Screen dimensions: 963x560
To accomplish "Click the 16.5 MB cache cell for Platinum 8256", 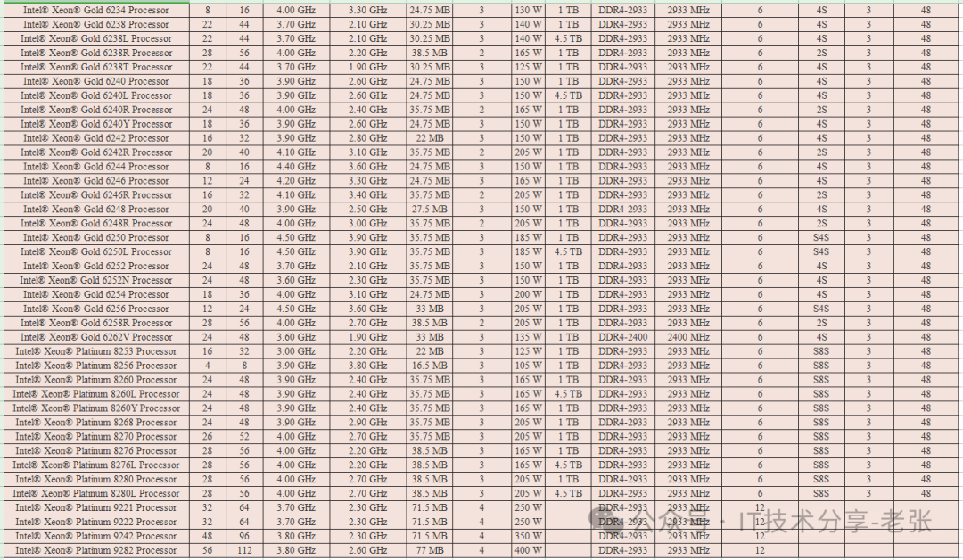I will click(429, 366).
